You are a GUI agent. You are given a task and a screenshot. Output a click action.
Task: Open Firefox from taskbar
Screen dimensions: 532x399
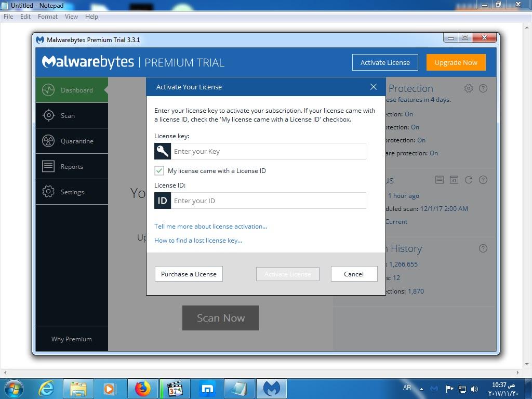click(143, 389)
